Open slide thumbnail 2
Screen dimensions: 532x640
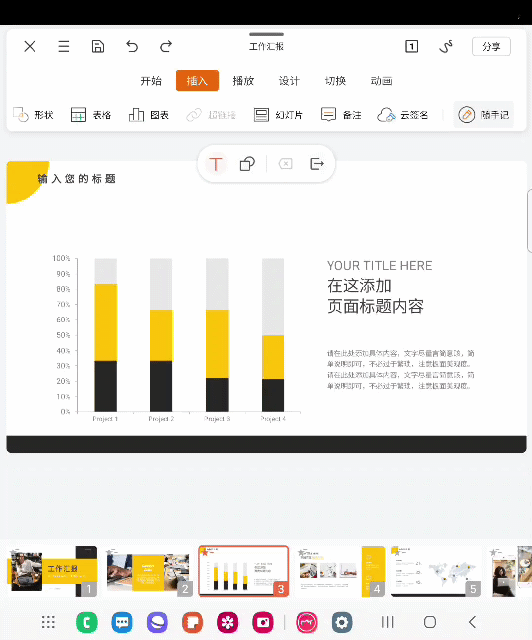148,571
